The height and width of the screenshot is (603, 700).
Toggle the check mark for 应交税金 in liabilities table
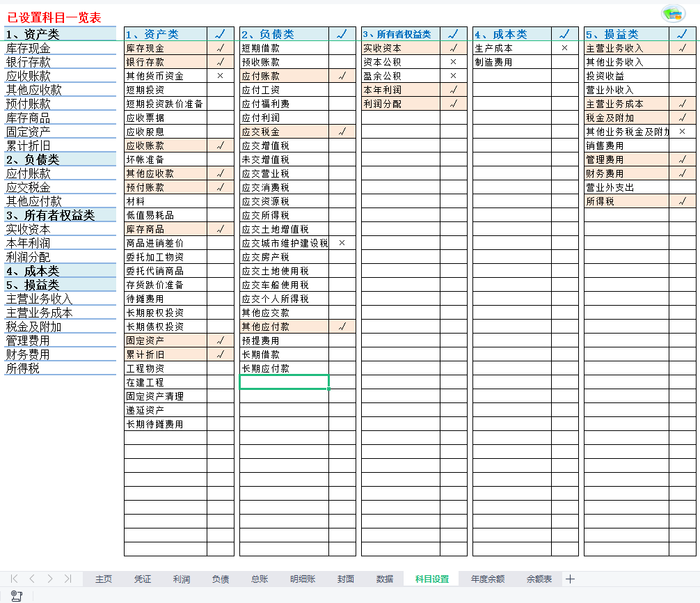(x=342, y=132)
